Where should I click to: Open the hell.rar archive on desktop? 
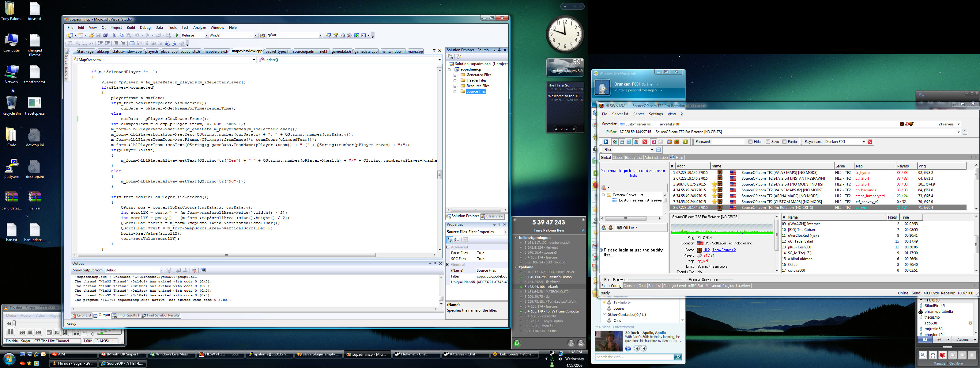point(35,200)
